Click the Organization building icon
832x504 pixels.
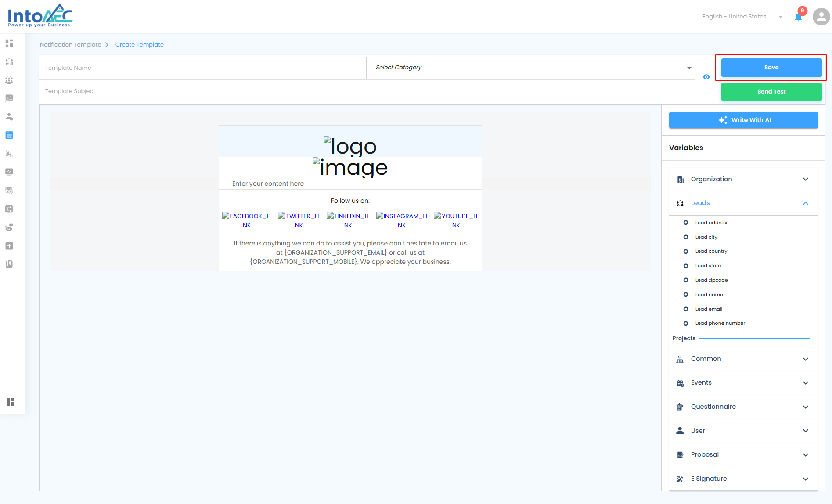tap(680, 179)
